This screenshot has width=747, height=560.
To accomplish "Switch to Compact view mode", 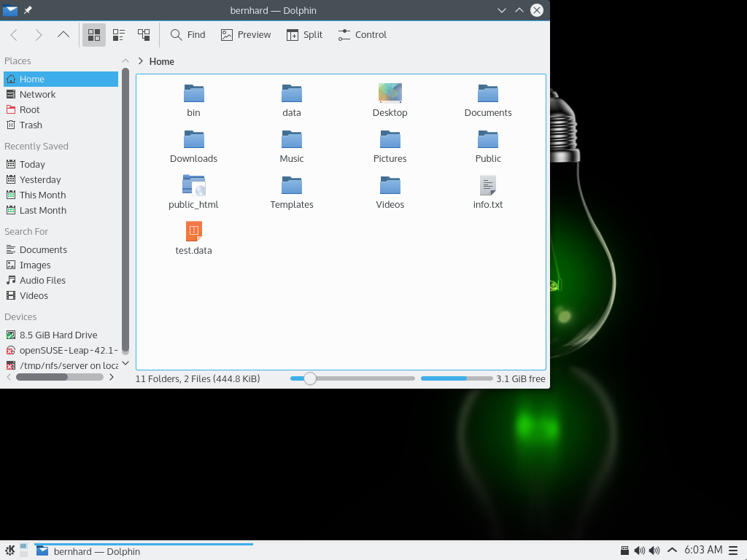I will pyautogui.click(x=119, y=35).
